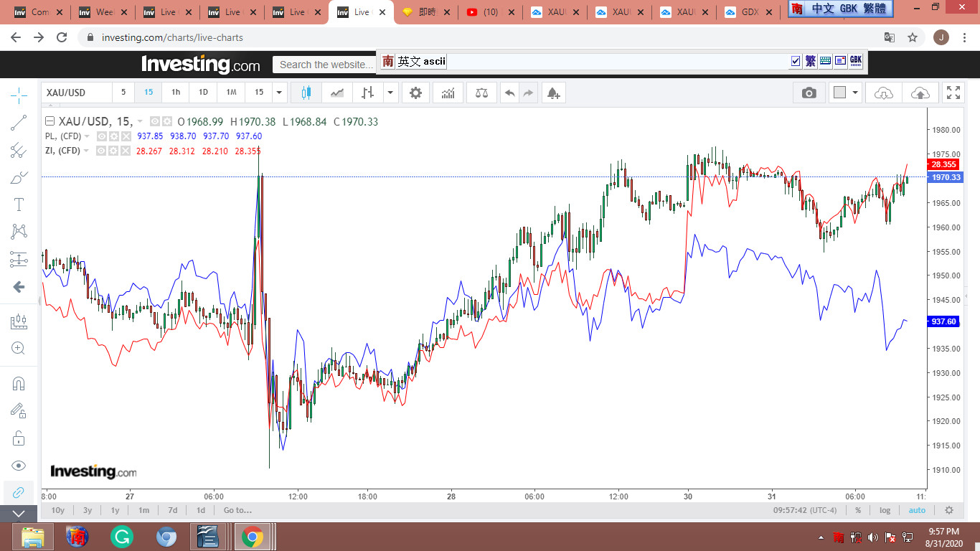Select the 1h timeframe
This screenshot has width=980, height=551.
175,93
